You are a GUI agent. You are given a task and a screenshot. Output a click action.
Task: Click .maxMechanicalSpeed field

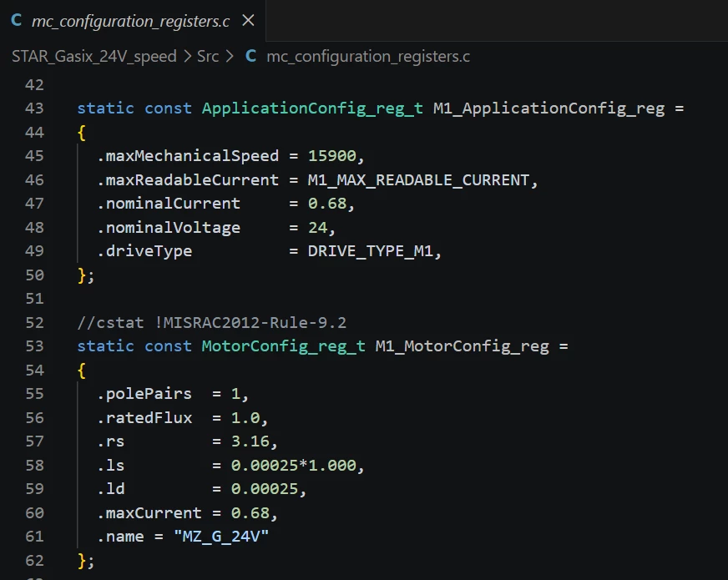188,156
